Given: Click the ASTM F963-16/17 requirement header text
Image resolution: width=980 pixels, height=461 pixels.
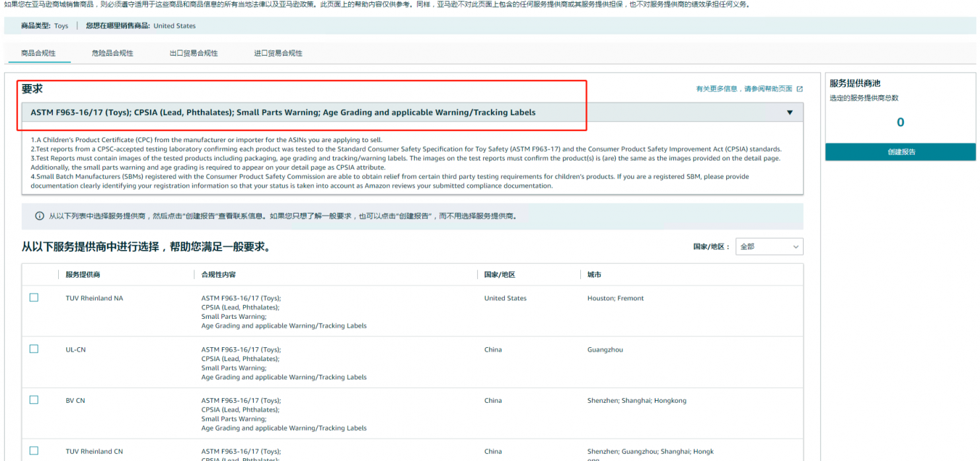Looking at the screenshot, I should coord(283,112).
